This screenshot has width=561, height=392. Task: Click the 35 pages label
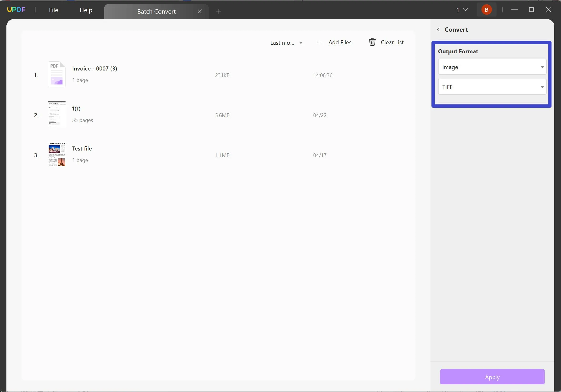pos(82,120)
